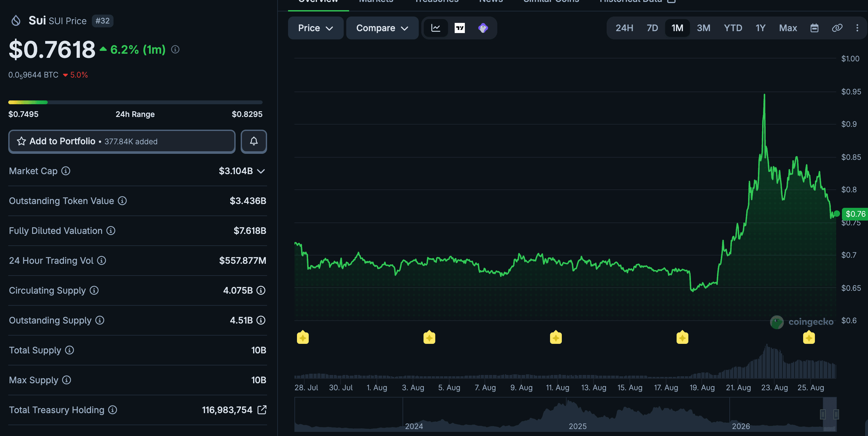The height and width of the screenshot is (436, 868).
Task: Click the purple gecko AI chart icon
Action: tap(483, 28)
